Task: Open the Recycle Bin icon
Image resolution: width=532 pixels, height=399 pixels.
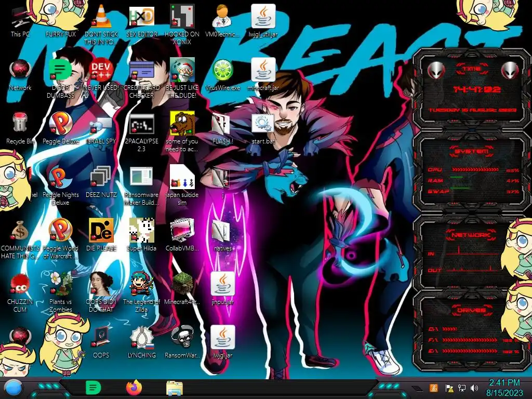Action: click(x=20, y=124)
